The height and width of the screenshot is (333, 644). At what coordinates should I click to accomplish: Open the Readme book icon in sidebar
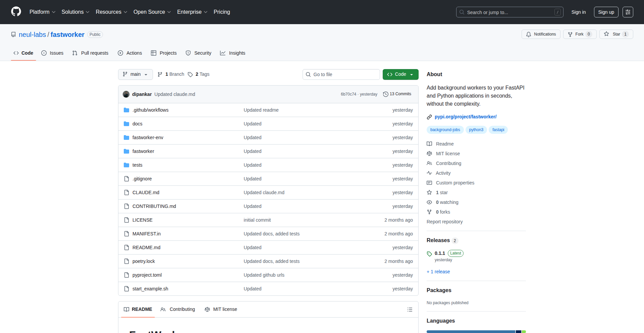tap(429, 144)
